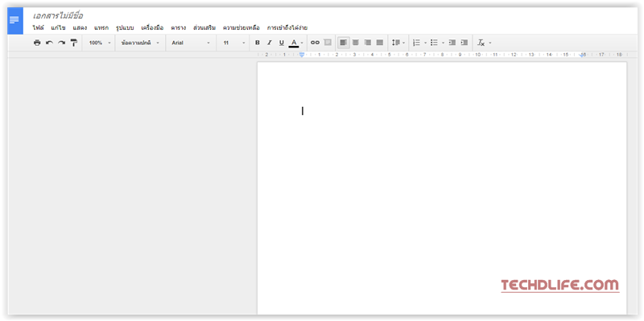Clear formatting with Tx icon
644x321 pixels.
pyautogui.click(x=481, y=43)
